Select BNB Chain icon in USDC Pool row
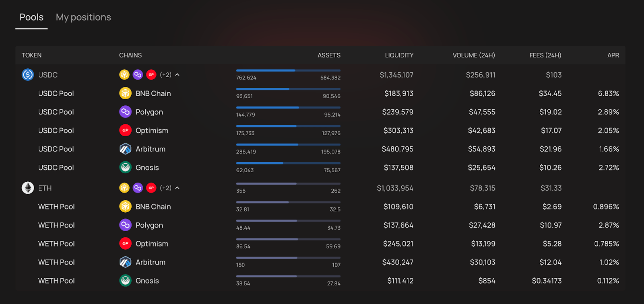644x304 pixels. tap(126, 93)
